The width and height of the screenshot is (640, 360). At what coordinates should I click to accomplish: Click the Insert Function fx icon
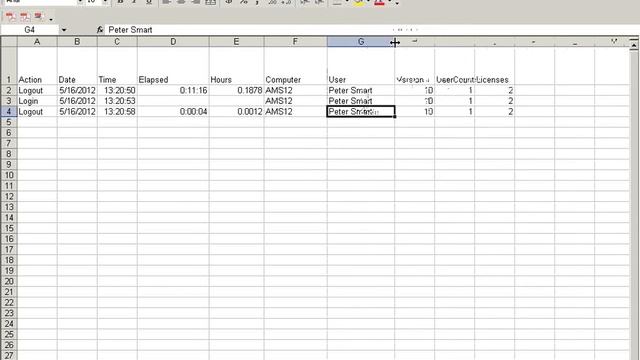100,30
